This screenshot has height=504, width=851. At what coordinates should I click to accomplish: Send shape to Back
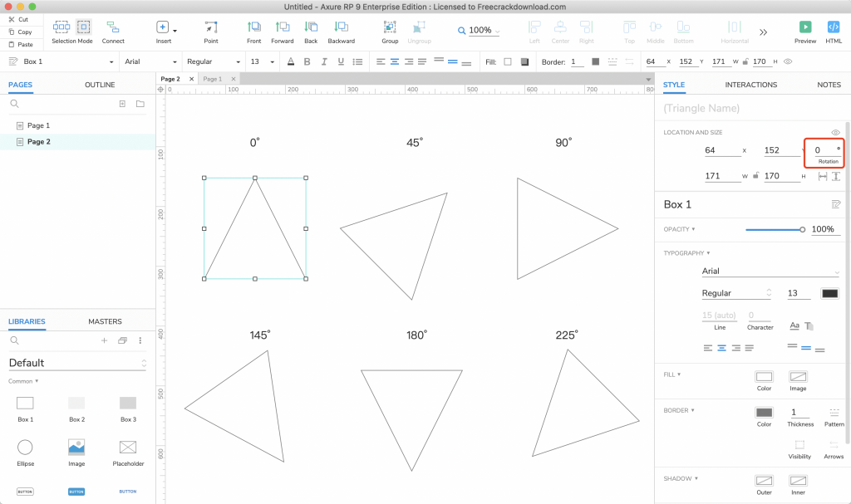pyautogui.click(x=311, y=27)
